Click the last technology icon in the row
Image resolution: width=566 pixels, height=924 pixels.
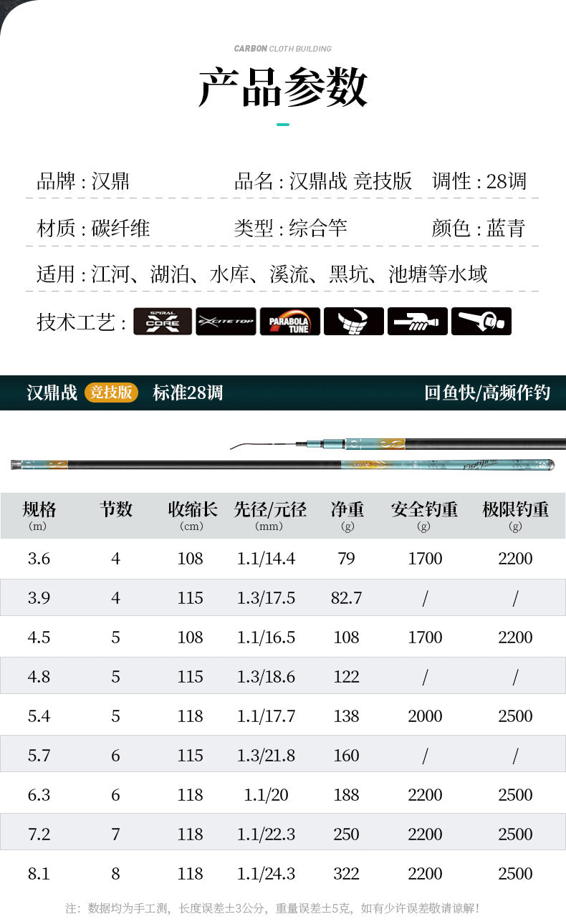481,322
